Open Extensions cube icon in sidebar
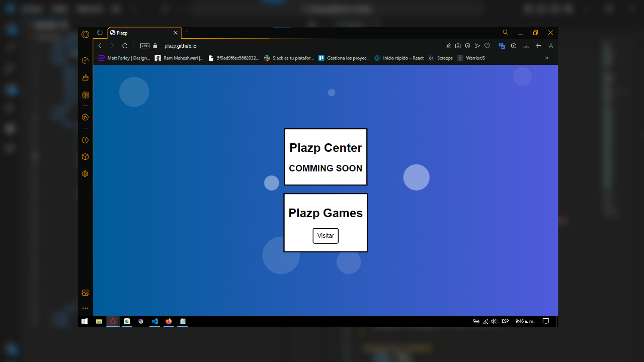Viewport: 644px width, 362px height. coord(85,157)
